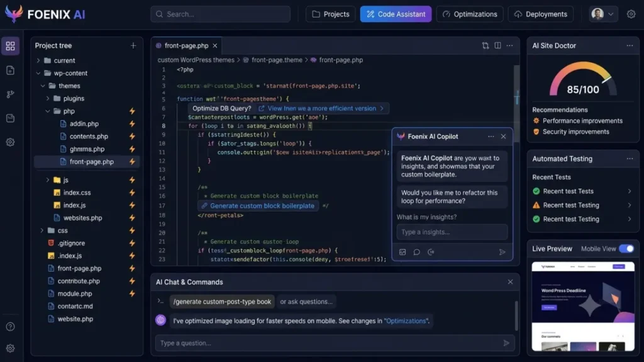Screen dimensions: 644x362
Task: Click Performance improvements recommendation
Action: (582, 121)
